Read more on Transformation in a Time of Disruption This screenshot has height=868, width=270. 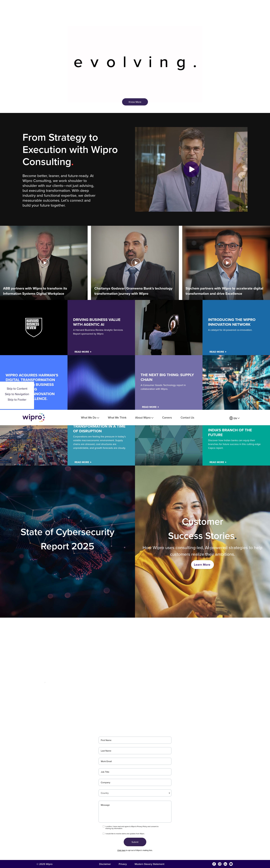click(83, 462)
